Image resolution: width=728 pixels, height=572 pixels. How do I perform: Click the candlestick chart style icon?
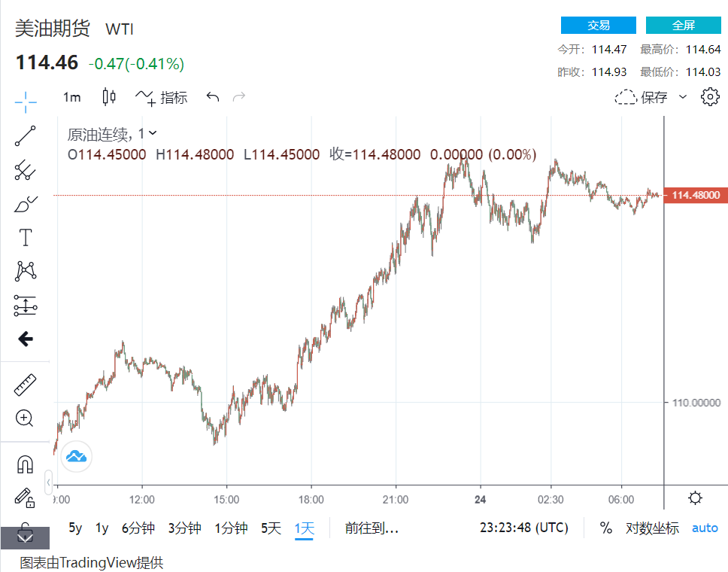coord(109,97)
